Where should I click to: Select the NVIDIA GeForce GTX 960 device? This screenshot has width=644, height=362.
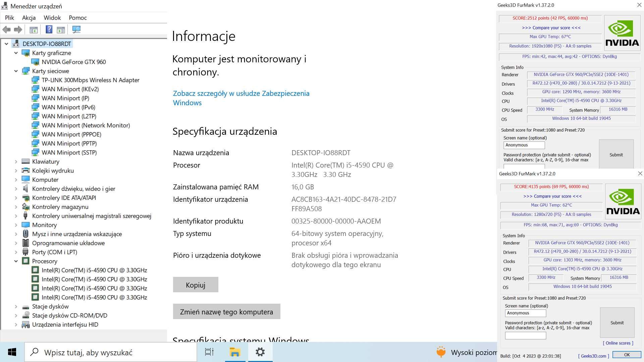[73, 62]
